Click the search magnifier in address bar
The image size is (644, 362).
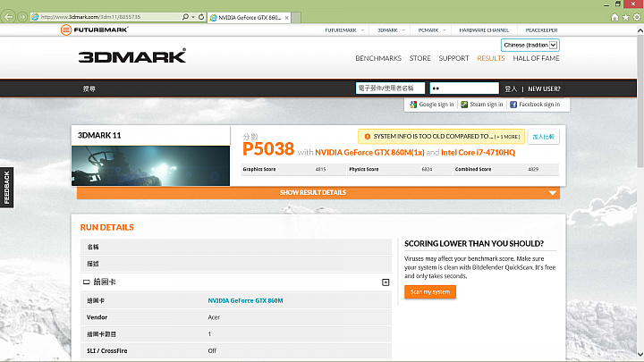coord(185,17)
